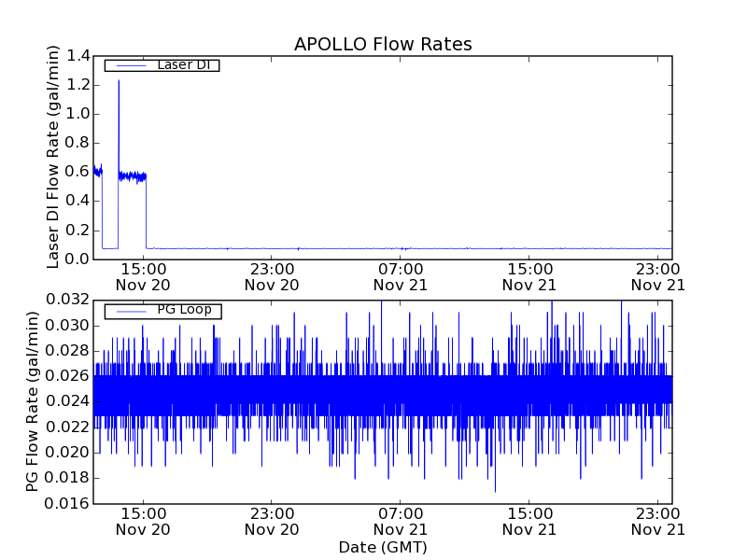The height and width of the screenshot is (560, 747).
Task: Select 07:00 Nov 21 tick on upper plot
Action: tap(401, 276)
